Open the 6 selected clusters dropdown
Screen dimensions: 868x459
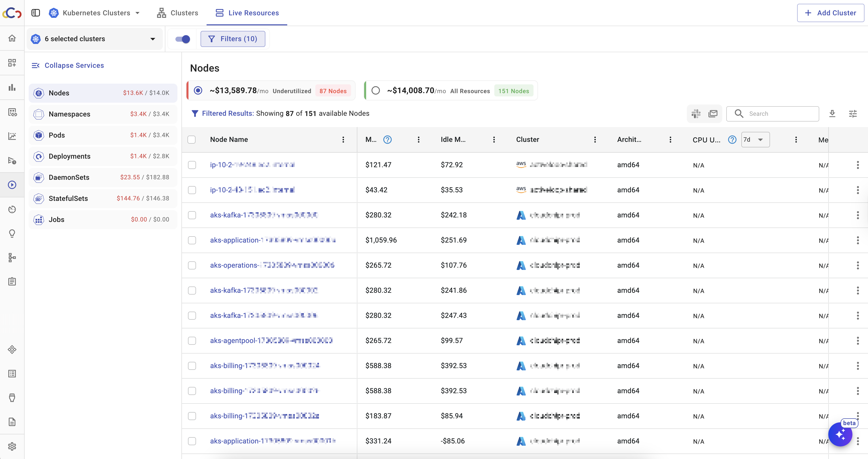(x=95, y=39)
